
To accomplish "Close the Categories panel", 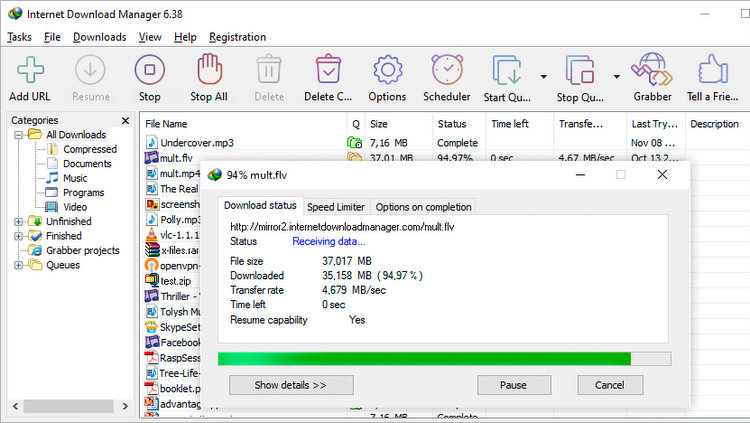I will click(x=125, y=121).
